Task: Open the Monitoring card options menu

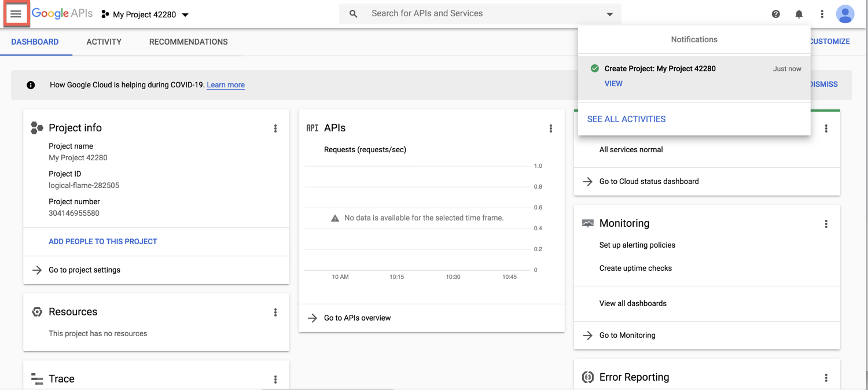Action: (826, 224)
